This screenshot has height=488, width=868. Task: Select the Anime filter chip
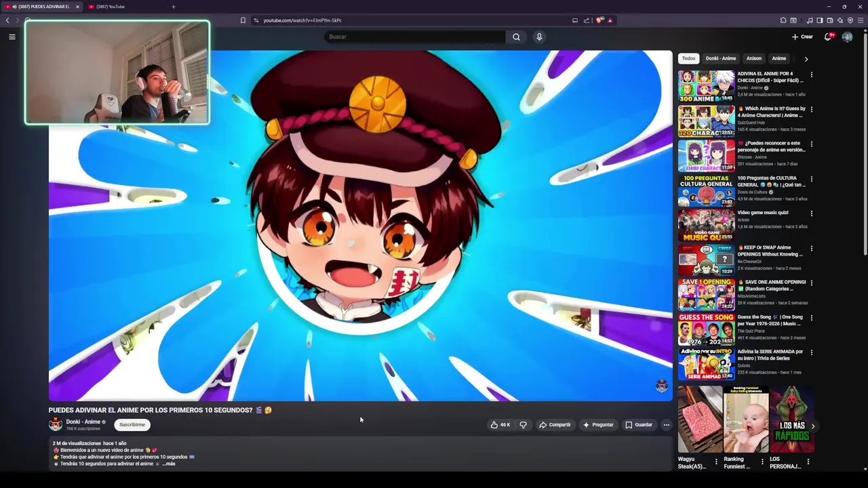778,58
